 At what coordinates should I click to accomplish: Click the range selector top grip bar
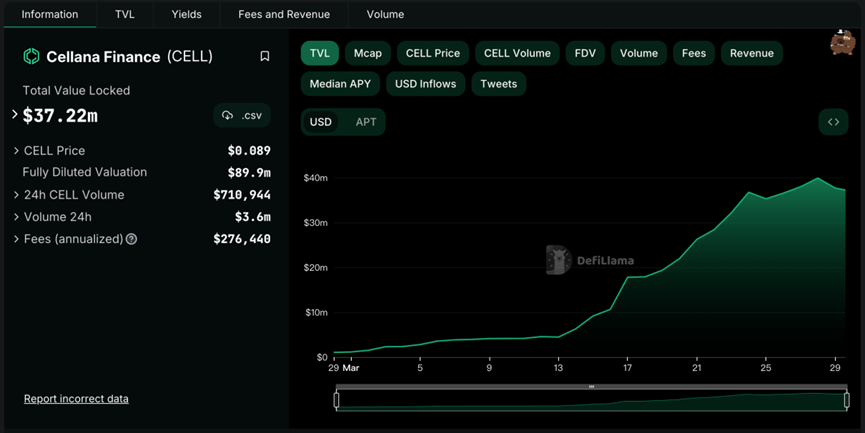click(591, 387)
